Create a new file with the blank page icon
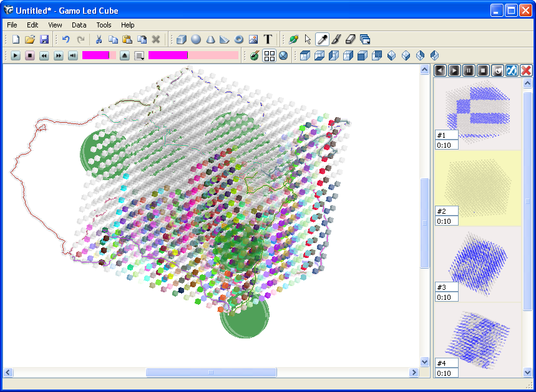This screenshot has width=536, height=392. [x=16, y=40]
